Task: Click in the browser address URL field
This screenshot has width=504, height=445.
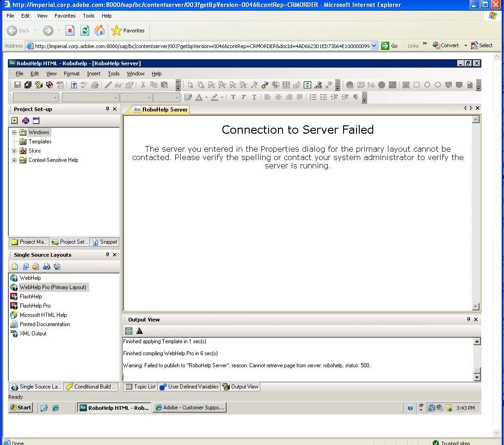Action: [202, 46]
